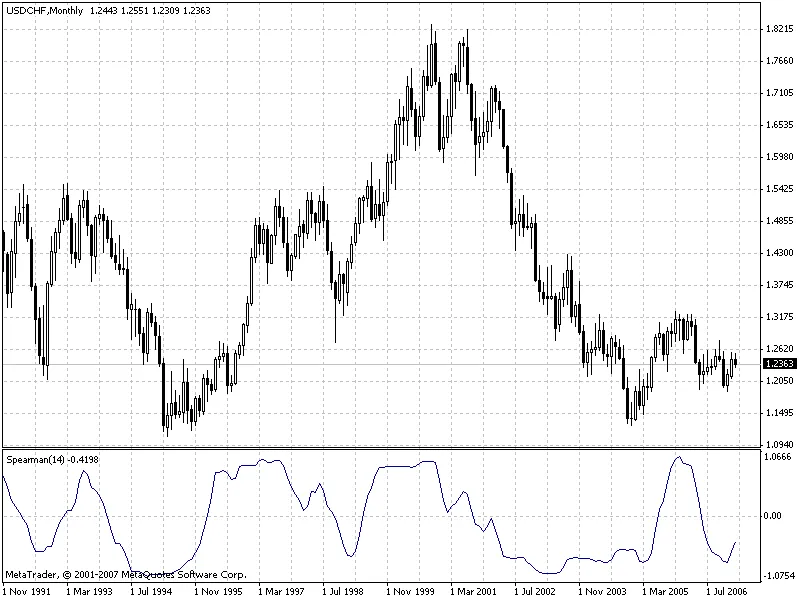Click the 1.4300 price scale value
Screen dimensions: 800x600
pos(777,253)
